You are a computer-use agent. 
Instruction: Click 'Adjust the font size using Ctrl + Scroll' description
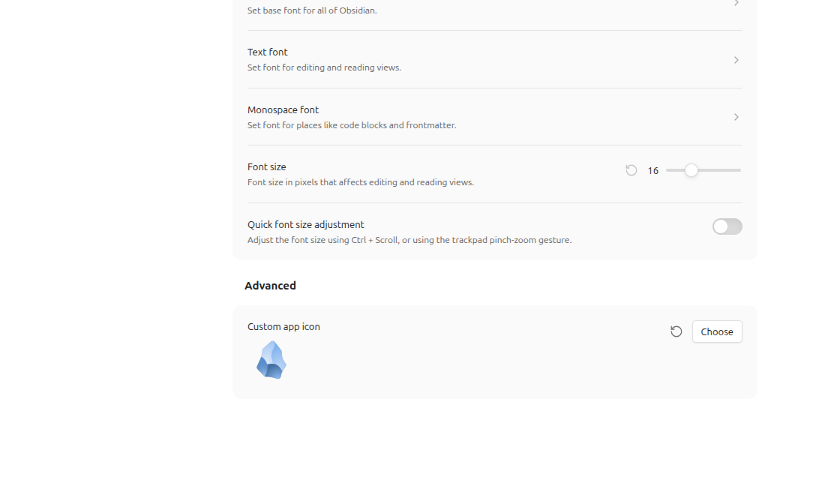(x=409, y=240)
